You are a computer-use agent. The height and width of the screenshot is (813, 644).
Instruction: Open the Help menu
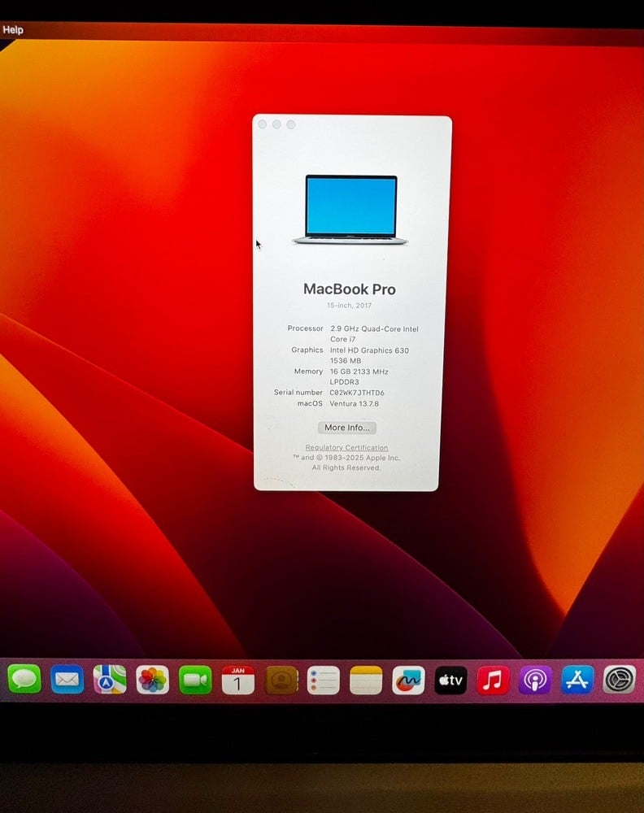13,29
